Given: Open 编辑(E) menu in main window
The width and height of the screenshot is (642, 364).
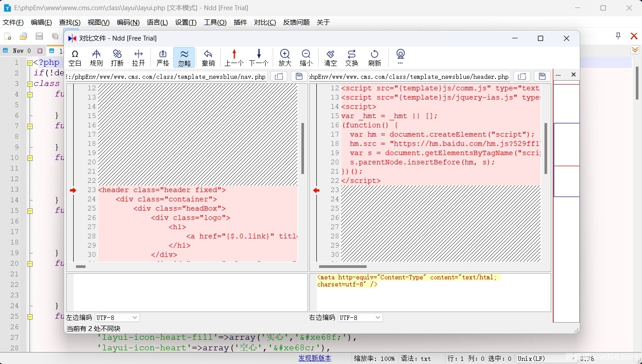Looking at the screenshot, I should pyautogui.click(x=41, y=22).
